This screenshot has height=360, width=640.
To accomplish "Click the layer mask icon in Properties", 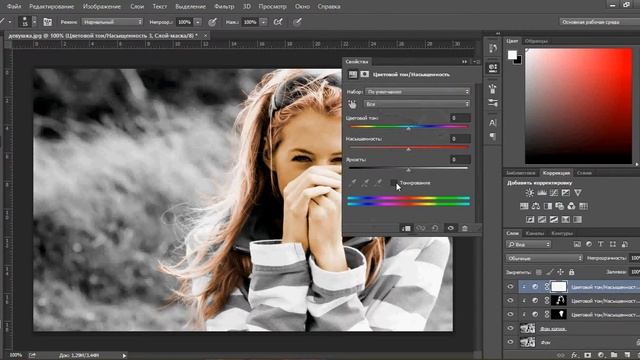I will click(364, 74).
